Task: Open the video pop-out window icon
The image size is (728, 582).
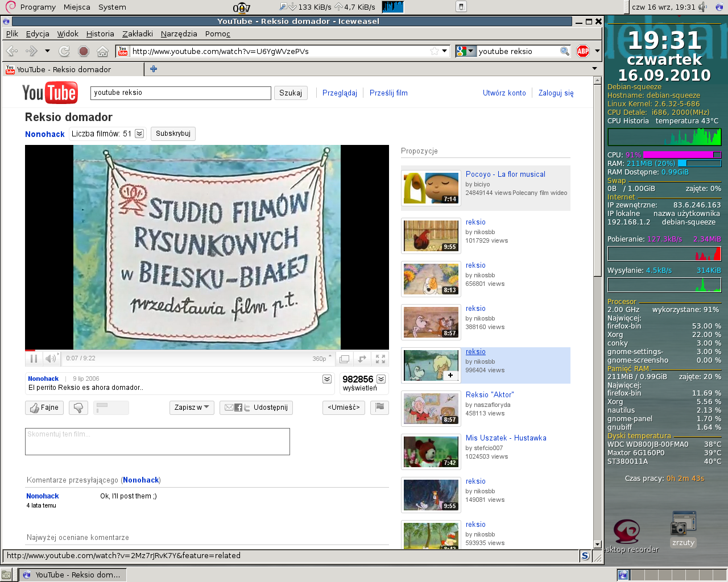Action: (x=344, y=359)
